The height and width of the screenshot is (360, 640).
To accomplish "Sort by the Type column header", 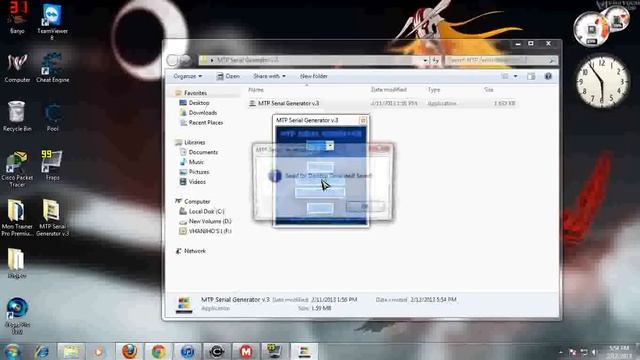I will 434,90.
